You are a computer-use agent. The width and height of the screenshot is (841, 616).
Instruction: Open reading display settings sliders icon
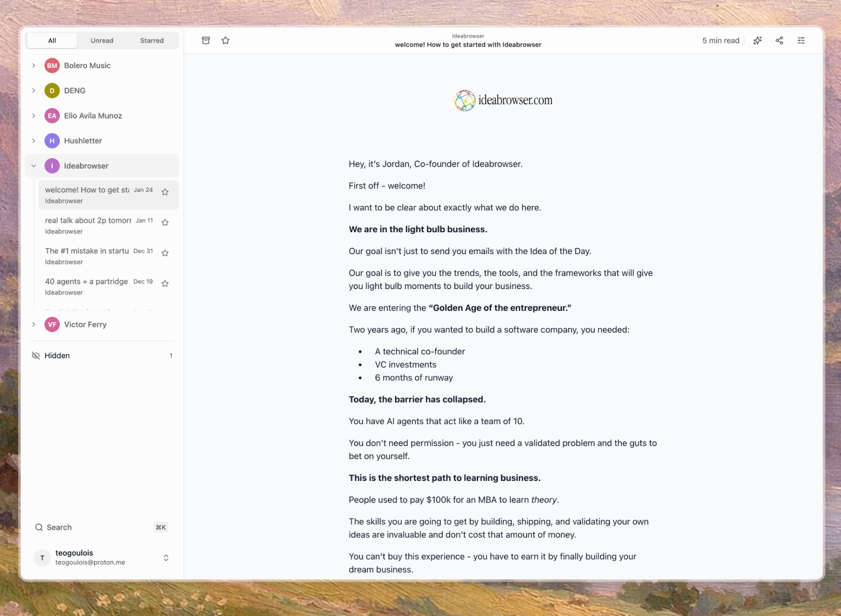coord(801,40)
